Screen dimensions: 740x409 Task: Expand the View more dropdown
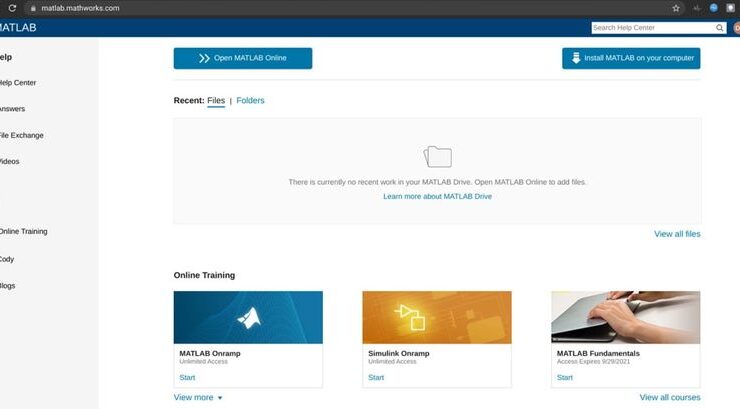click(198, 397)
